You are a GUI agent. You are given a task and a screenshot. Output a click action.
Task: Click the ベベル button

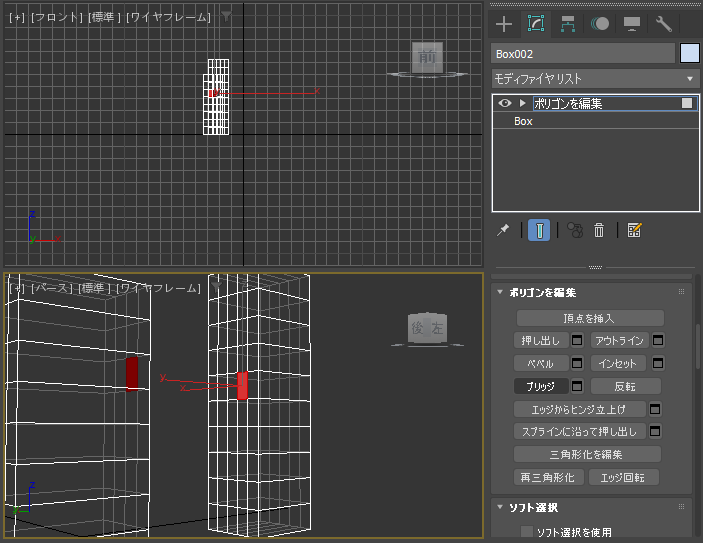pyautogui.click(x=541, y=363)
